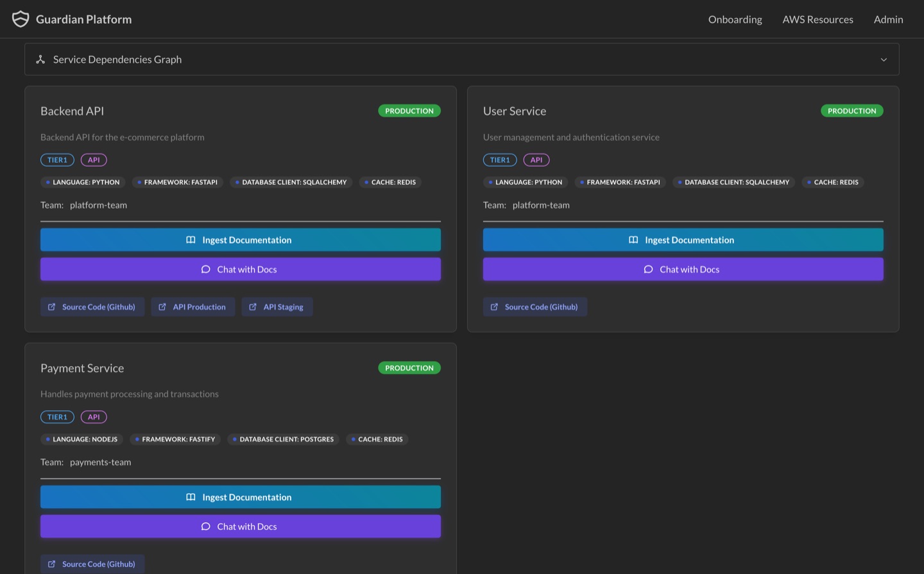Screen dimensions: 924x574
Task: Chat with Docs for Payment Service
Action: [241, 527]
